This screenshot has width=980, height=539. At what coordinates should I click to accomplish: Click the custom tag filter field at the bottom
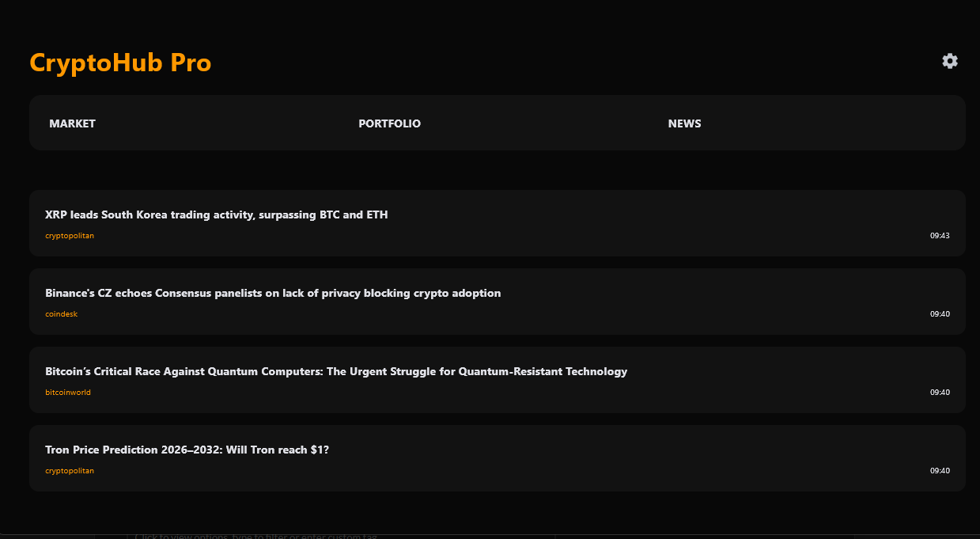pos(257,536)
